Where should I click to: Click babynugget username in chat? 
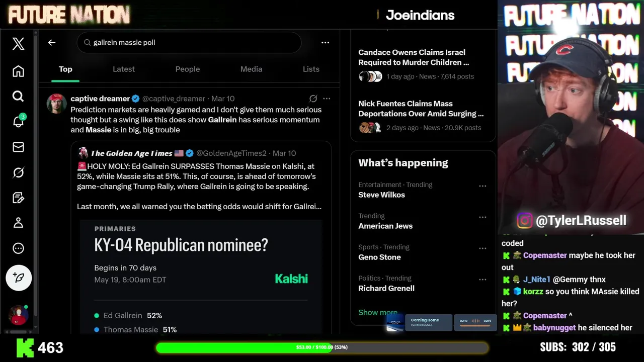pyautogui.click(x=554, y=328)
